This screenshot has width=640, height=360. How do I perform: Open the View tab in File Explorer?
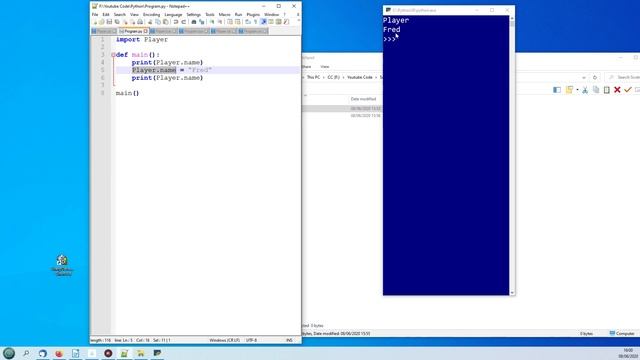pyautogui.click(x=324, y=67)
